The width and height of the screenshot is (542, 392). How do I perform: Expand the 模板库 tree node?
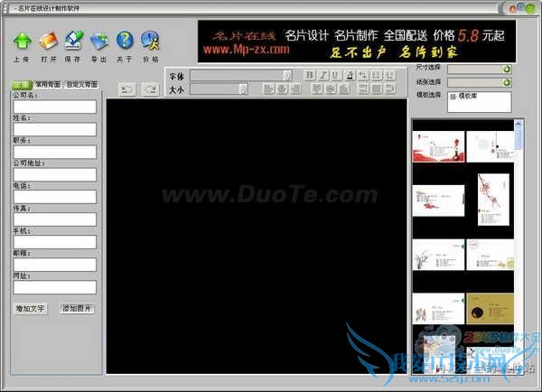[x=453, y=98]
